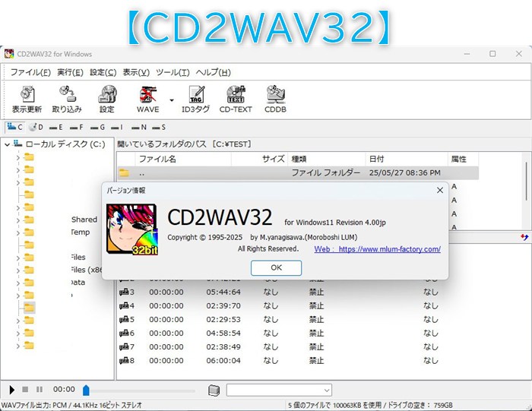The width and height of the screenshot is (532, 411).
Task: Stop playback with the stop button
Action: pos(25,389)
